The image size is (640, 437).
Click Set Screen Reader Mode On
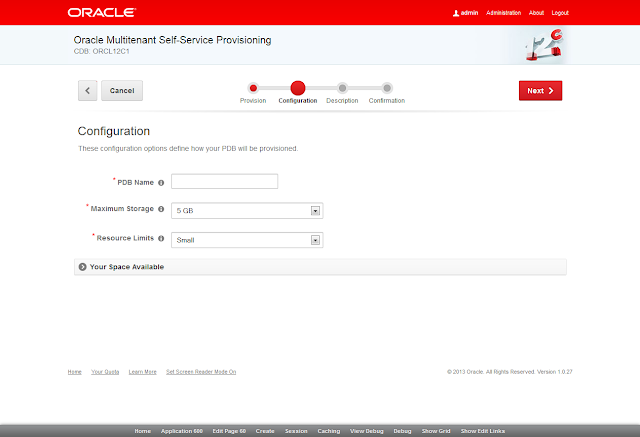[x=201, y=372]
